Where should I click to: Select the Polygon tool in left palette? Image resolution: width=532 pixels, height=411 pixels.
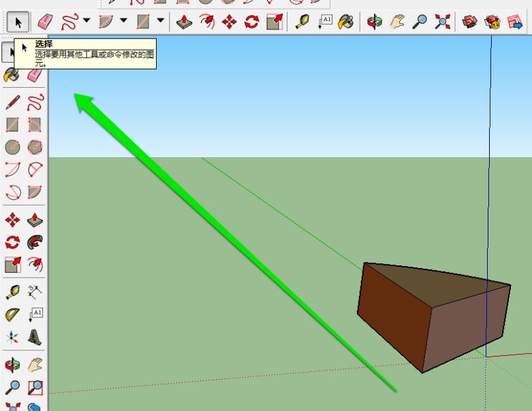click(x=35, y=147)
